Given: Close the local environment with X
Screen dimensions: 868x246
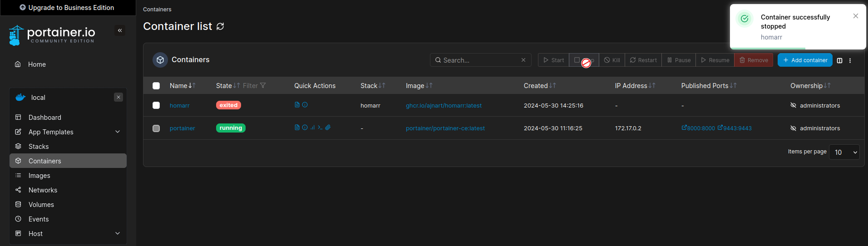Looking at the screenshot, I should tap(118, 97).
